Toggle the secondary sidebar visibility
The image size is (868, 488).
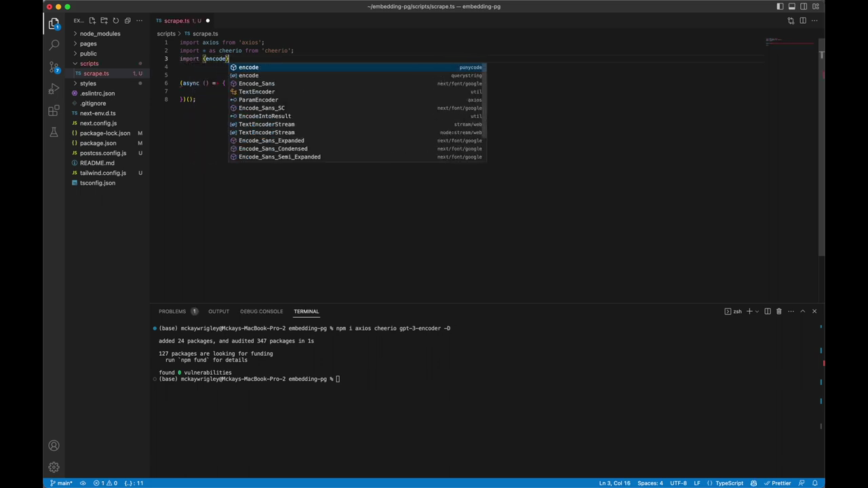(804, 7)
